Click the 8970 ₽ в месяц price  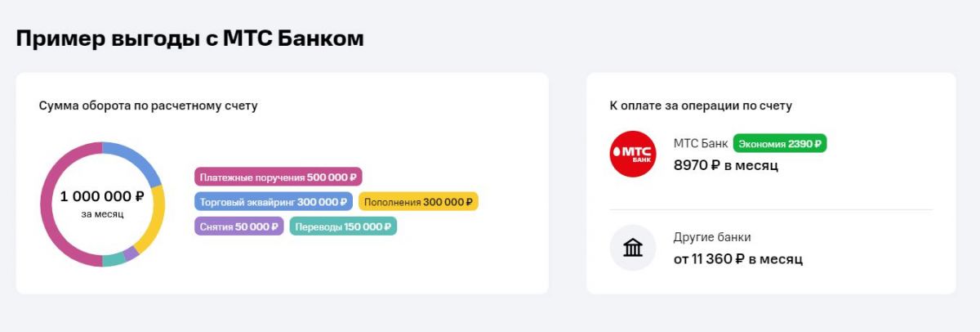point(726,165)
